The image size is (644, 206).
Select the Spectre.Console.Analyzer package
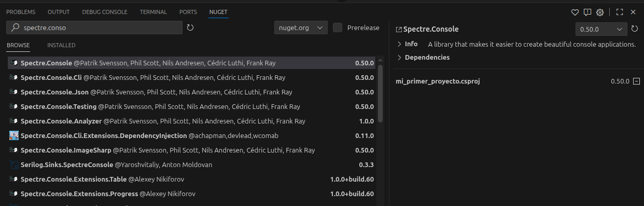(192, 121)
